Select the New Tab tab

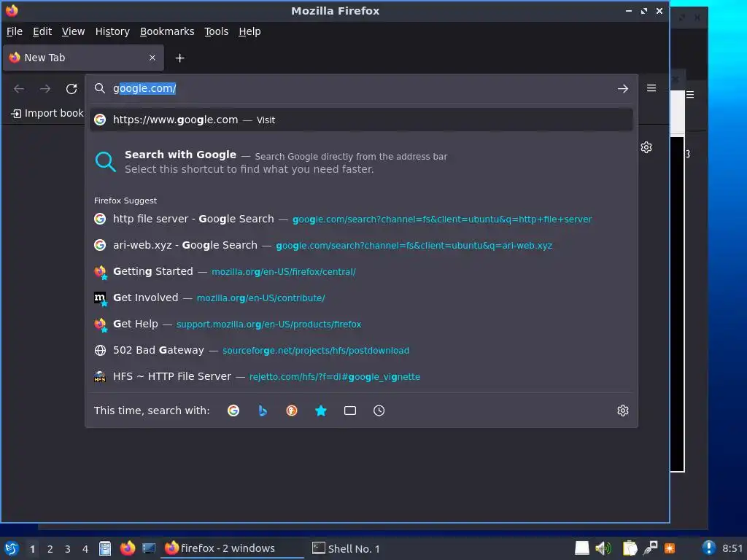[83, 58]
